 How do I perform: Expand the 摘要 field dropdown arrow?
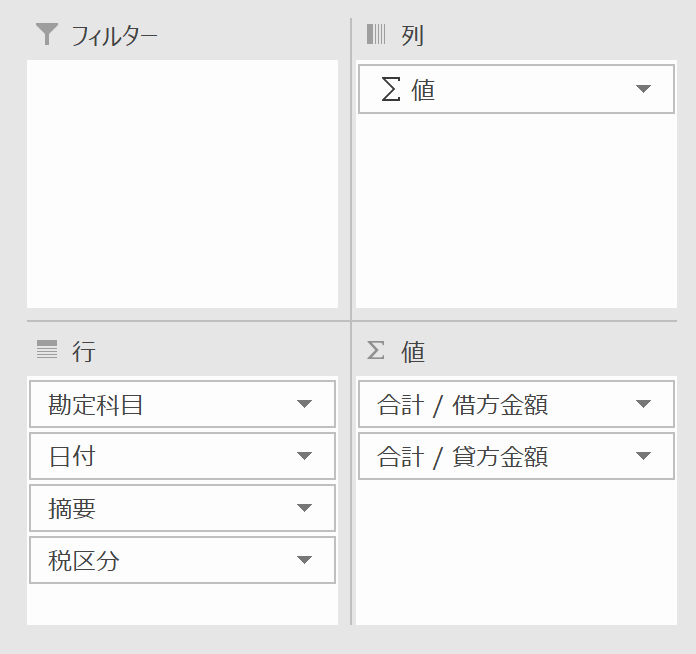point(305,508)
